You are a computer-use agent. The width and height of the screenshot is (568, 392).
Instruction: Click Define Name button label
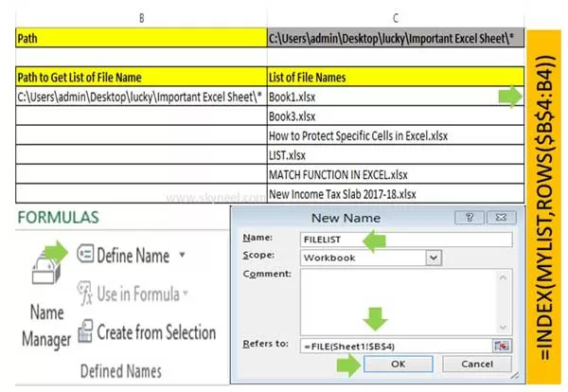pos(133,256)
